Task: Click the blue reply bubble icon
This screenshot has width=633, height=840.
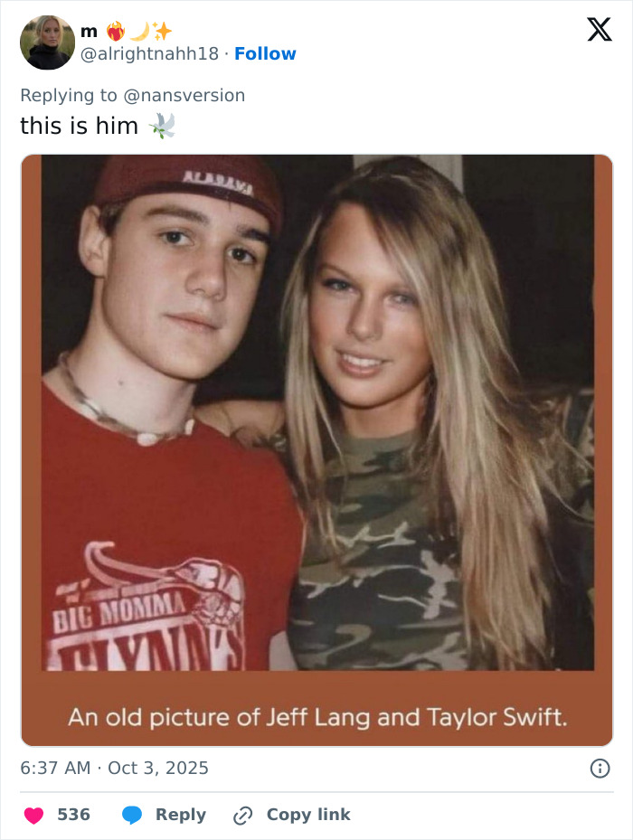Action: point(132,815)
